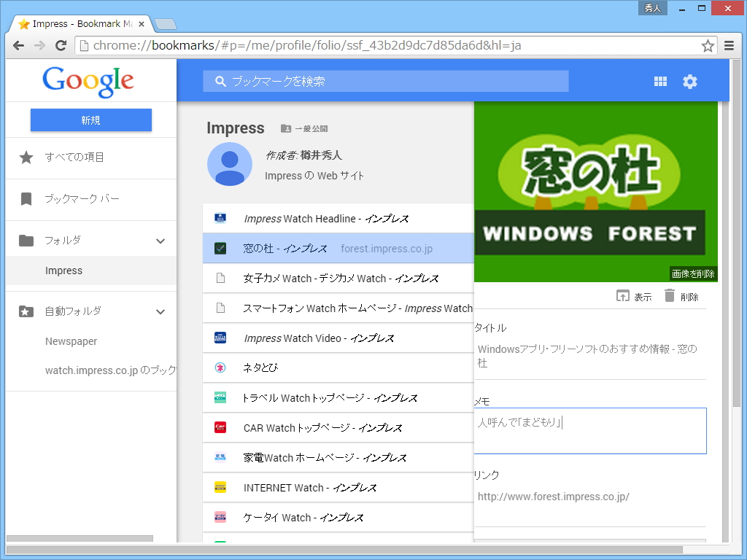Click the 一般公開 visibility label next to Impress
Image resolution: width=747 pixels, height=560 pixels.
point(306,129)
